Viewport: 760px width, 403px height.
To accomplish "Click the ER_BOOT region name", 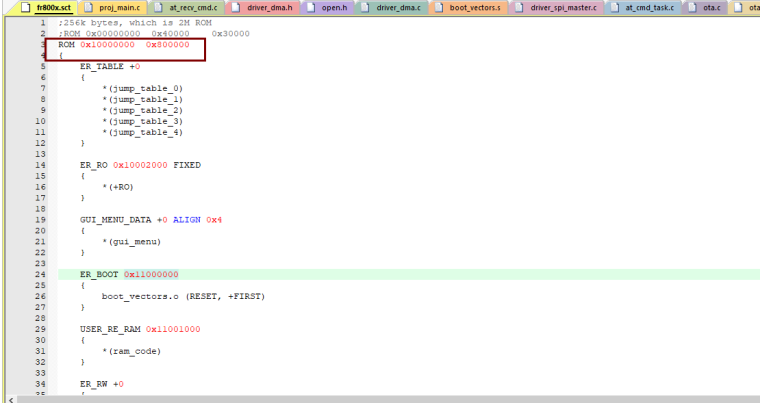I will 99,274.
